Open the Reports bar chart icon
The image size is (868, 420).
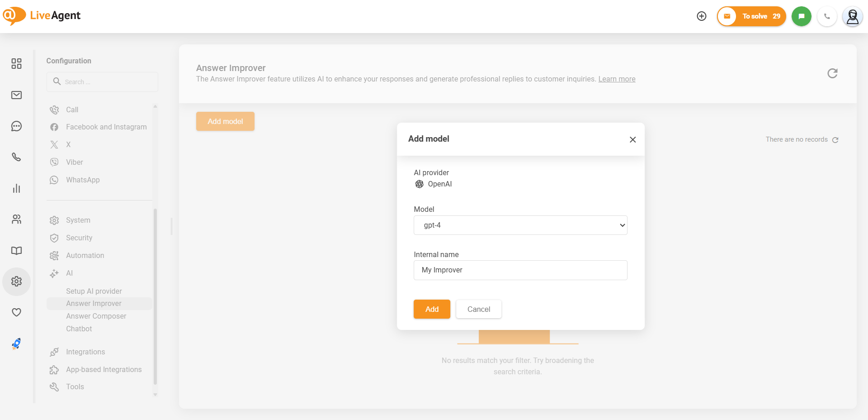coord(17,188)
